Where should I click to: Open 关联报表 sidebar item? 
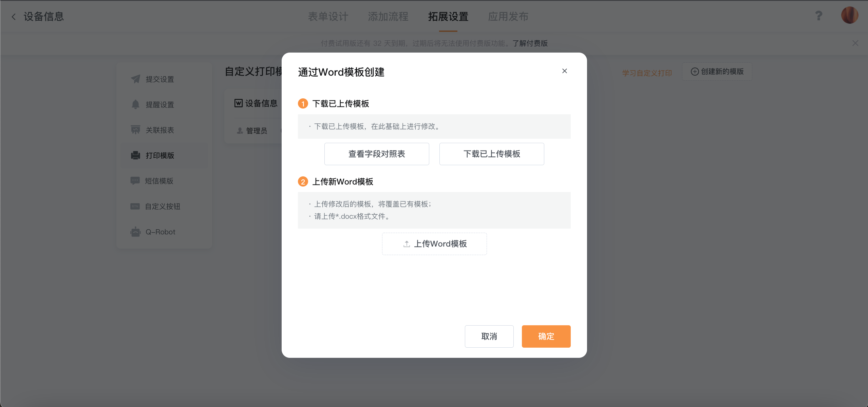tap(164, 130)
